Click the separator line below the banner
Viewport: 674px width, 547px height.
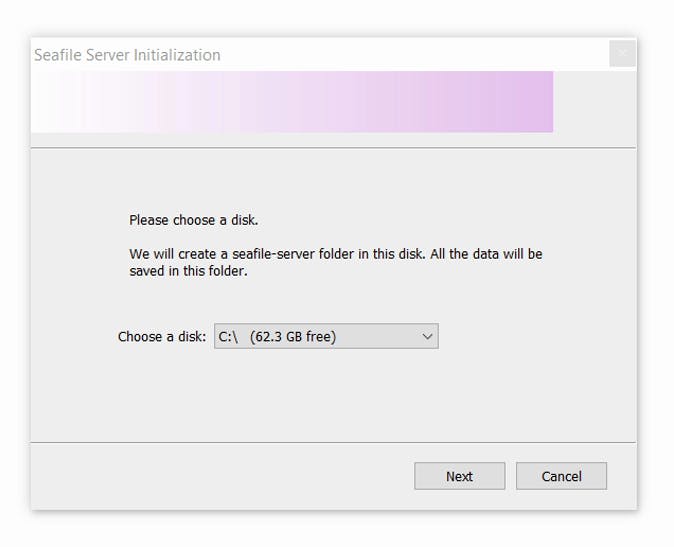333,148
